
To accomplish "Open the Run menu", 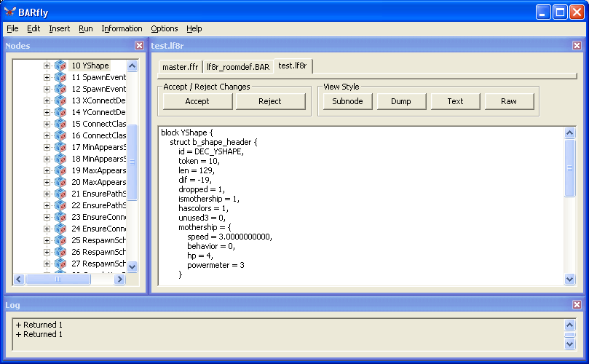I will (x=86, y=28).
